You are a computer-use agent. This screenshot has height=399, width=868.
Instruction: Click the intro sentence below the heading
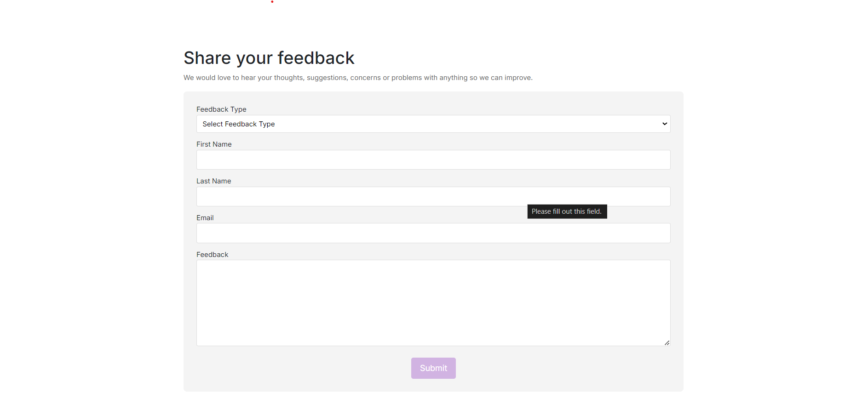[x=358, y=78]
